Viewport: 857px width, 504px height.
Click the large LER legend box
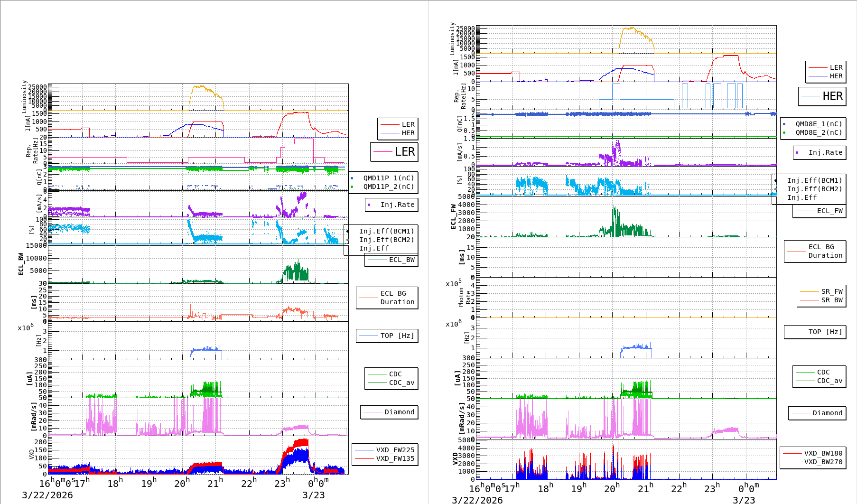click(394, 152)
